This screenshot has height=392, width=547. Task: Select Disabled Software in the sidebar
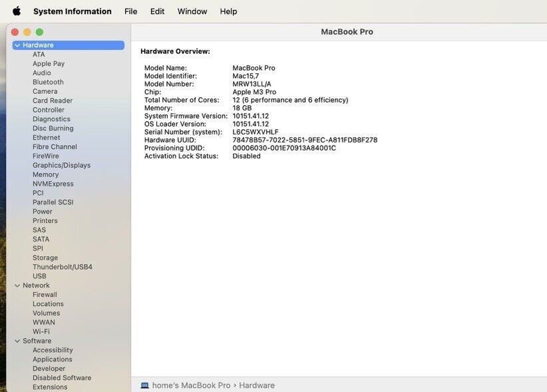pos(62,378)
